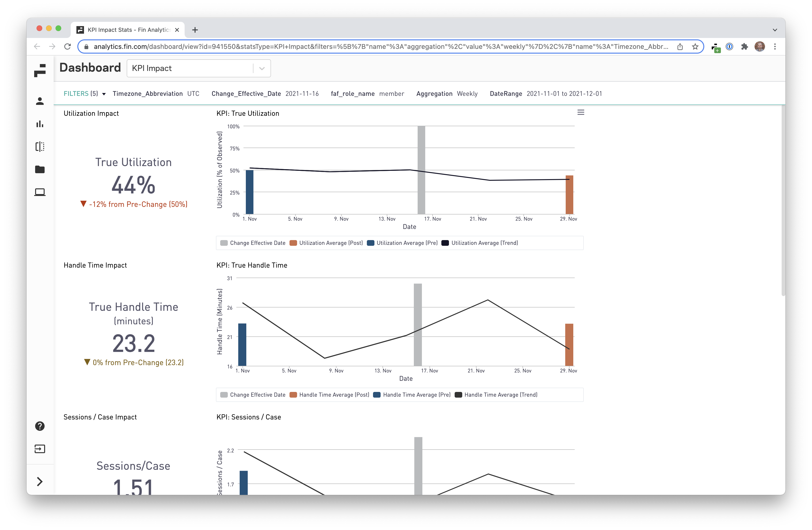Click the DateRange filter value

[564, 93]
